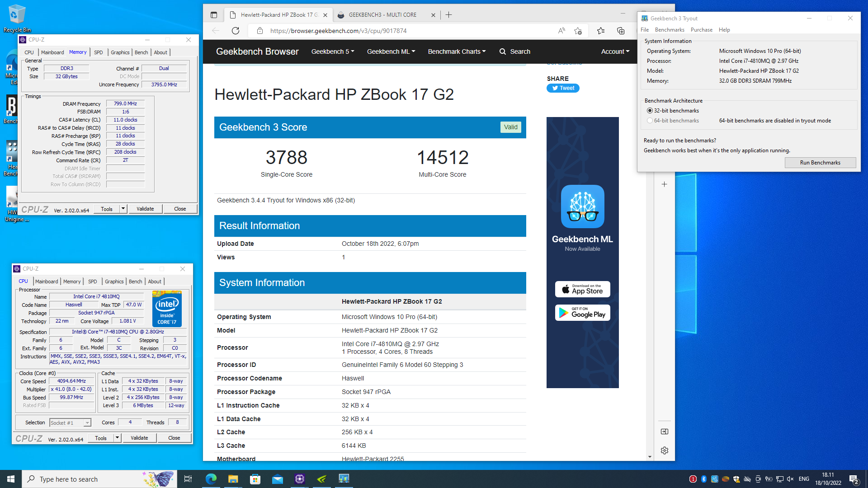
Task: Click the Tweet share button
Action: click(x=563, y=88)
